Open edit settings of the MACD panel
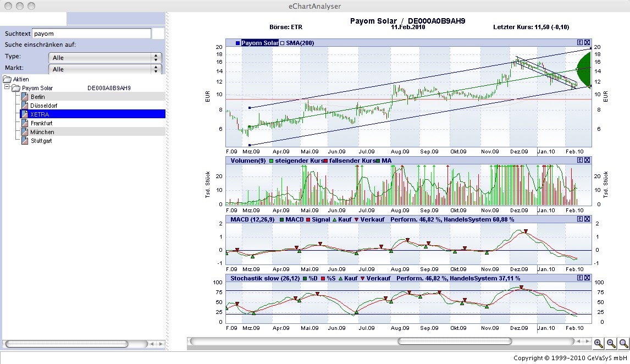This screenshot has width=630, height=364. pos(580,219)
